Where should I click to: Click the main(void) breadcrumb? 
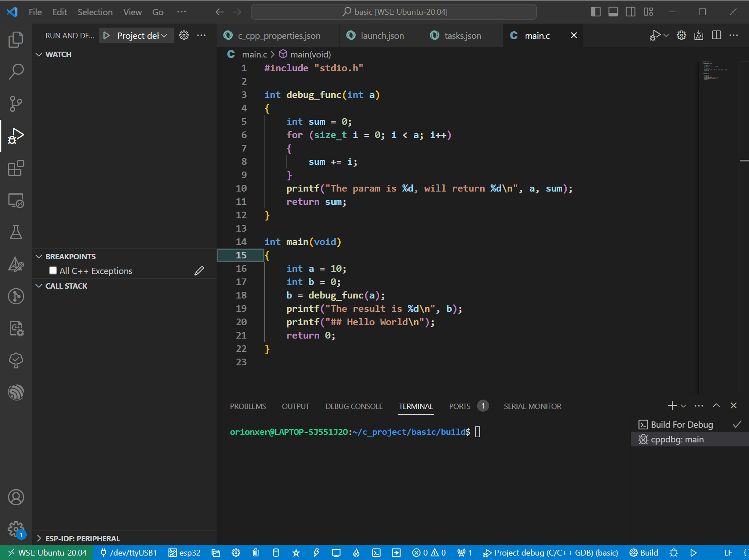[x=305, y=54]
